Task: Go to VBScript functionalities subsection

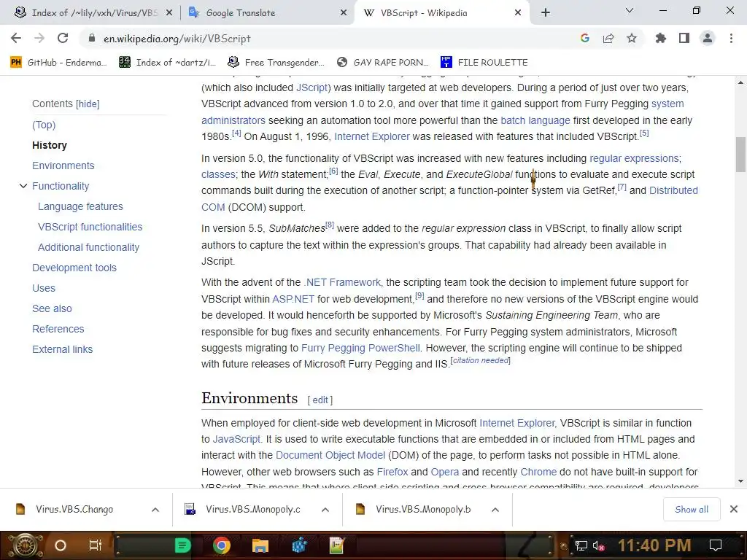Action: (x=90, y=227)
